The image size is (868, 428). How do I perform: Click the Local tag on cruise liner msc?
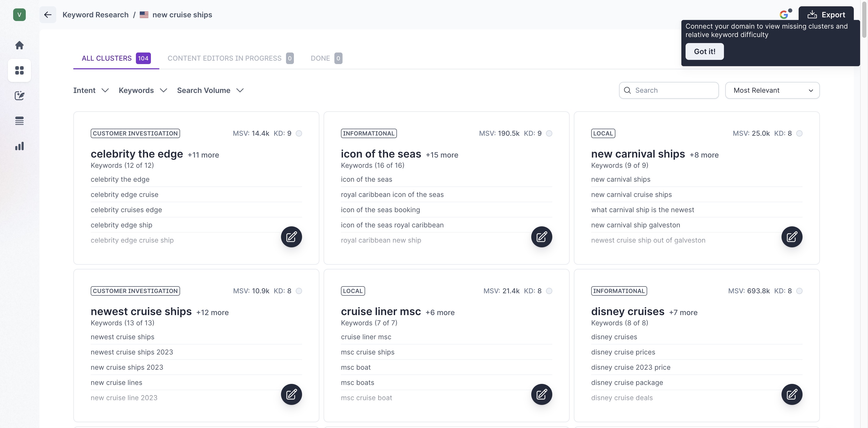point(353,291)
